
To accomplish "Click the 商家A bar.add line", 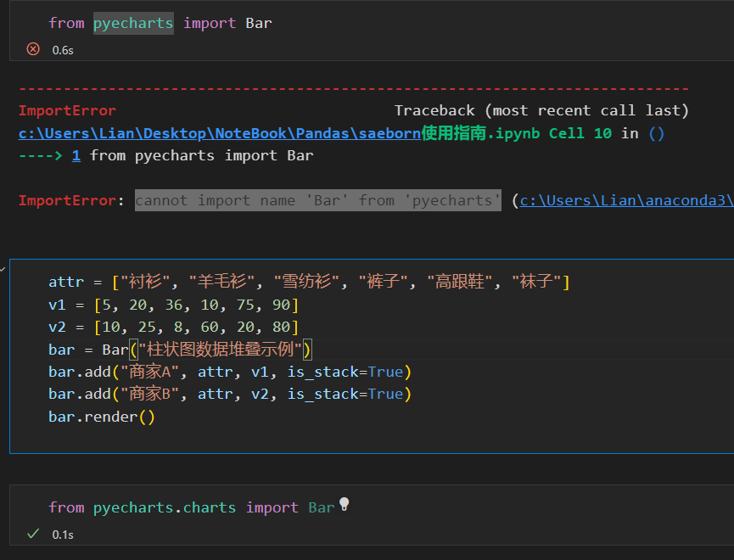I will click(230, 372).
